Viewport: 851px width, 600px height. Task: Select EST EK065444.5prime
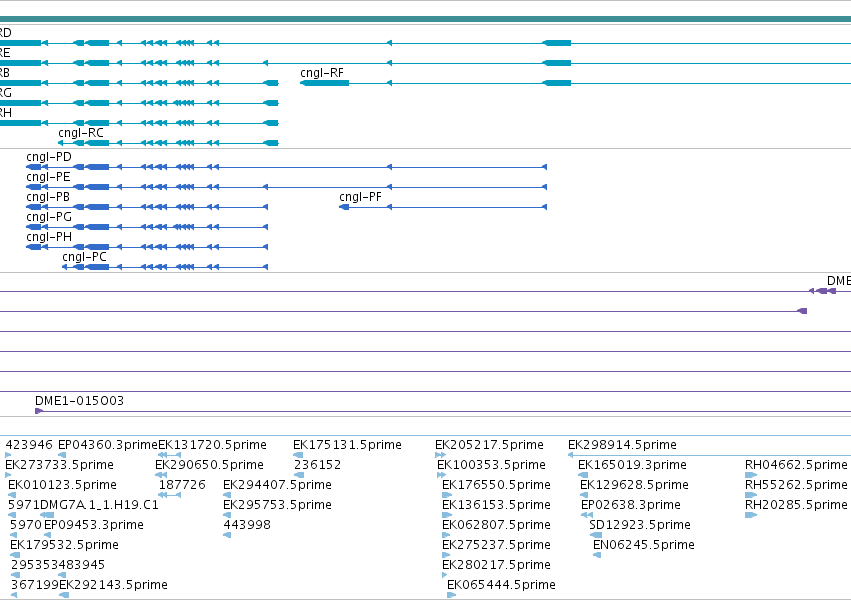click(x=501, y=585)
